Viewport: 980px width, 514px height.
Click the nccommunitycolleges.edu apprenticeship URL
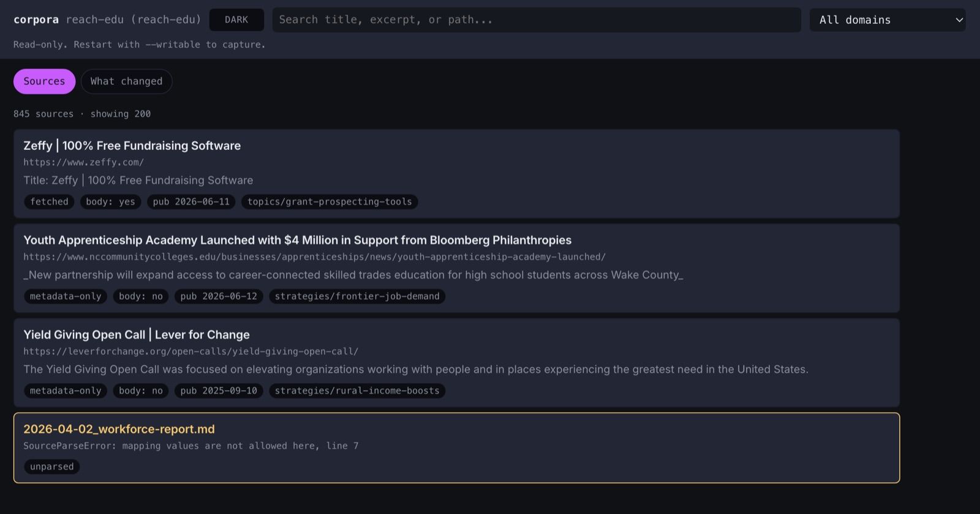coord(314,257)
